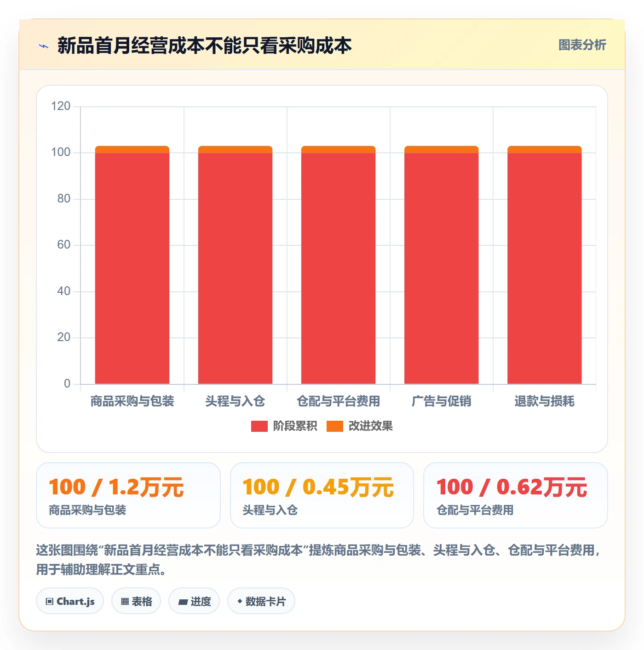This screenshot has width=644, height=650.
Task: Click the bar icon in 进度 chip
Action: 183,602
